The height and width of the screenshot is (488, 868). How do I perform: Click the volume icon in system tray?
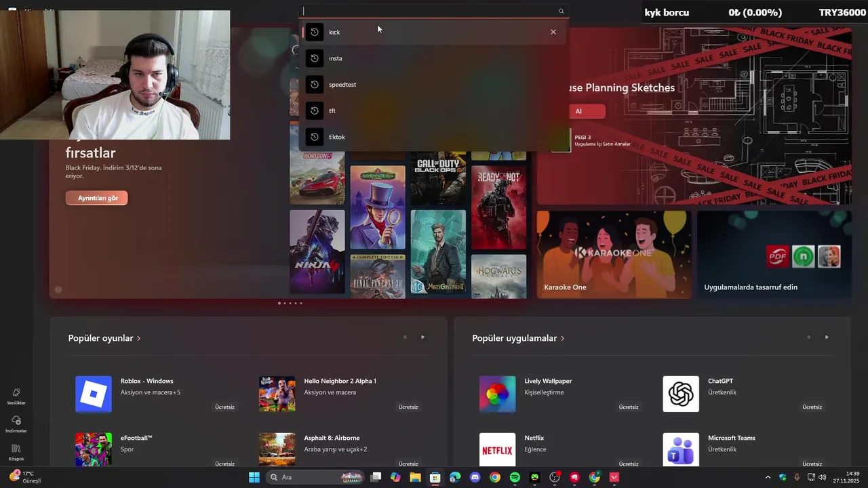pyautogui.click(x=823, y=477)
